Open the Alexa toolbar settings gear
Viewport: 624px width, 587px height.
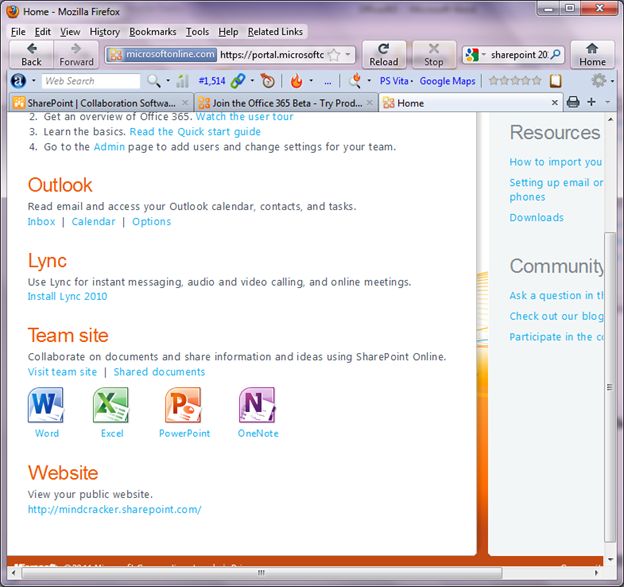[599, 81]
